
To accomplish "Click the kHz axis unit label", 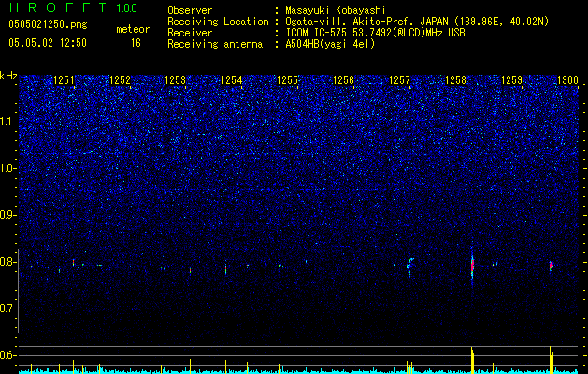I will pyautogui.click(x=8, y=76).
